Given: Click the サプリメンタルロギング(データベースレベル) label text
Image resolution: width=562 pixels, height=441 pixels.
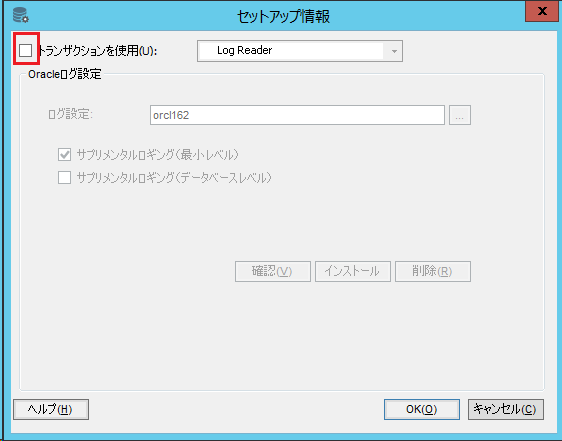Looking at the screenshot, I should click(x=174, y=178).
